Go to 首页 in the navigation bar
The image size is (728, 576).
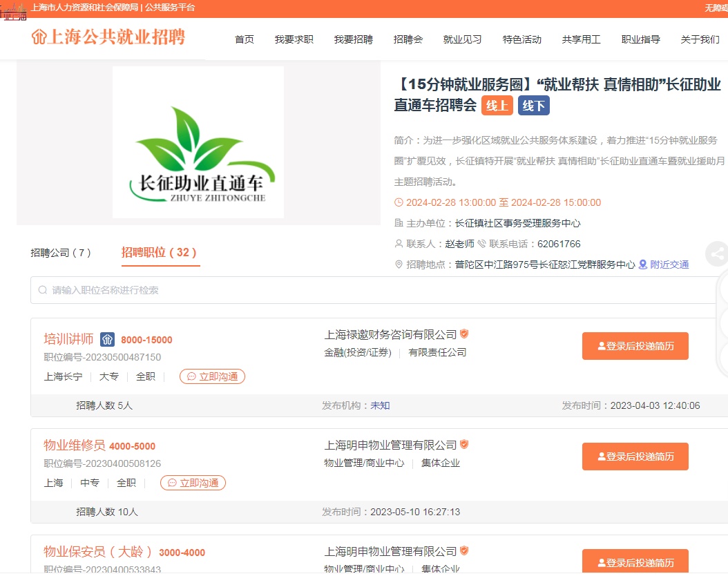pyautogui.click(x=244, y=39)
